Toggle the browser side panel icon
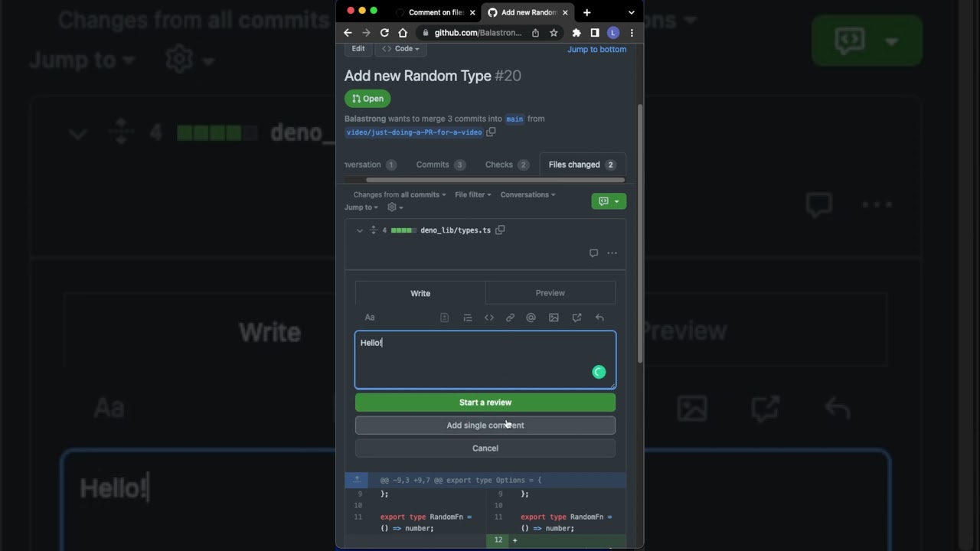Viewport: 980px width, 551px height. [x=595, y=33]
